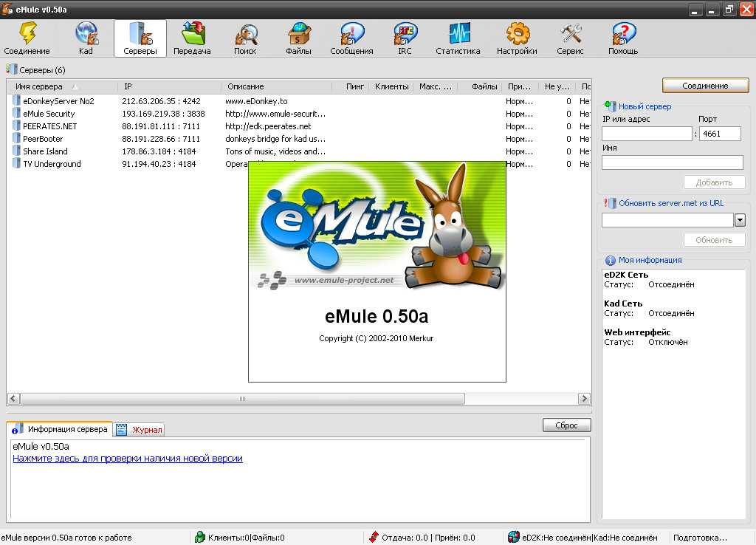Select the IP 91.194.40.23 : 4184 cell
Image resolution: width=756 pixels, height=545 pixels.
(x=159, y=163)
